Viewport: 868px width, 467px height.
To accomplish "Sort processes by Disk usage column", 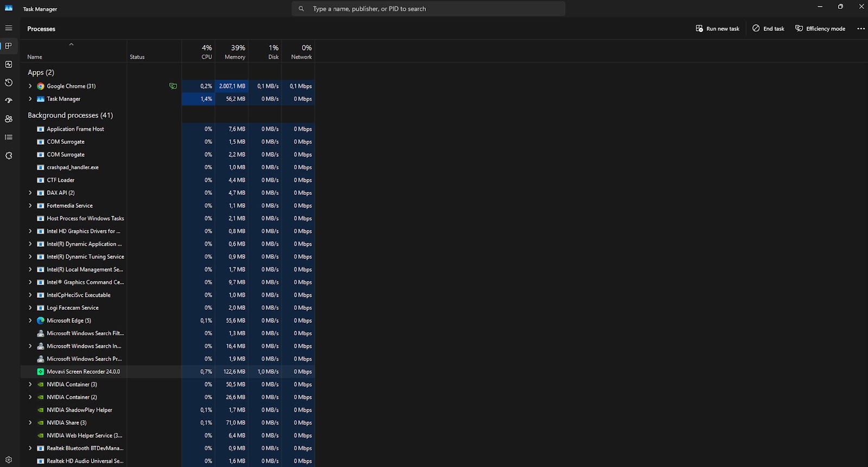I will tap(265, 52).
